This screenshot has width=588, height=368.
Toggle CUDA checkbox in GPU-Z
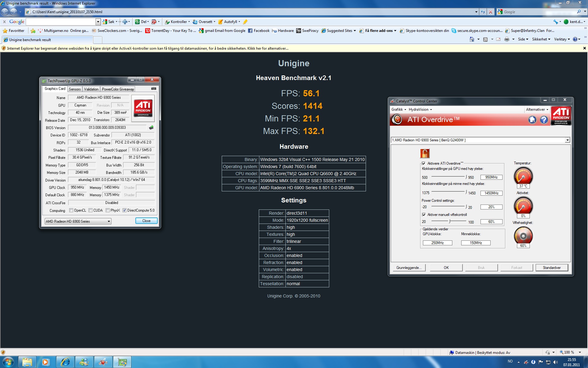coord(90,210)
